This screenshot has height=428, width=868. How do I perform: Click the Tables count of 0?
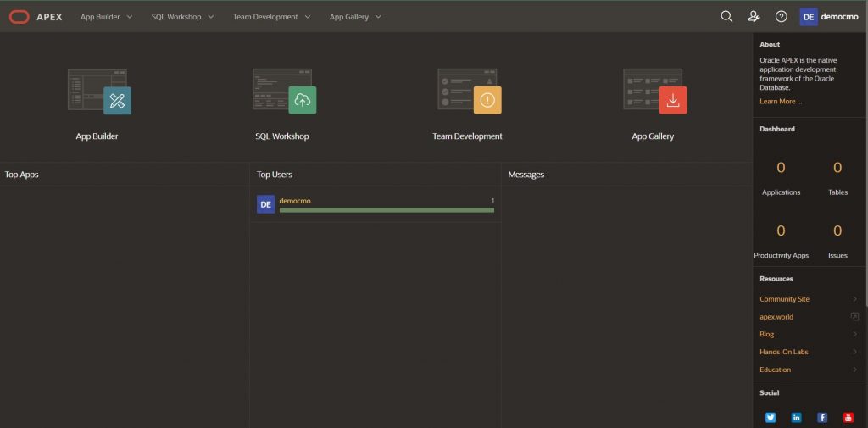837,167
